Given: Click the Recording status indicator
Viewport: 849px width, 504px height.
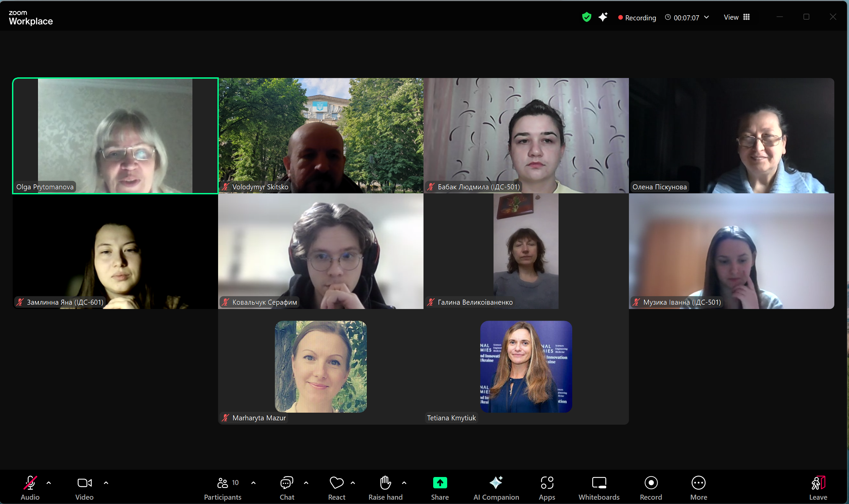Looking at the screenshot, I should (x=637, y=18).
